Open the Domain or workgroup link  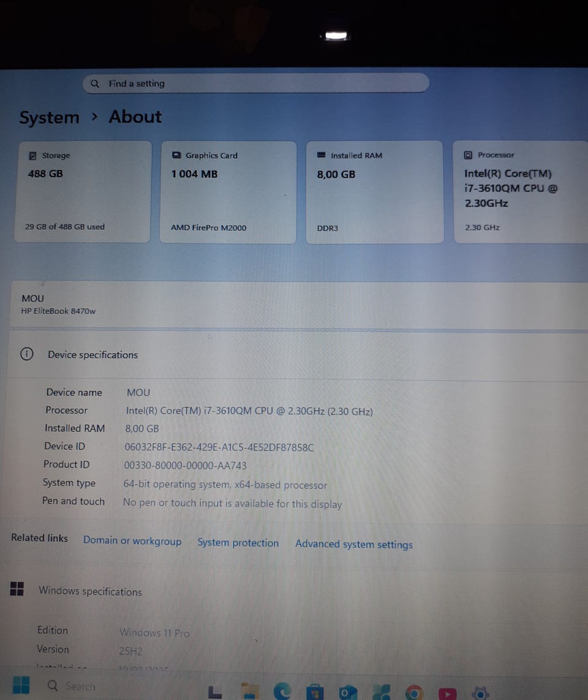coord(132,541)
